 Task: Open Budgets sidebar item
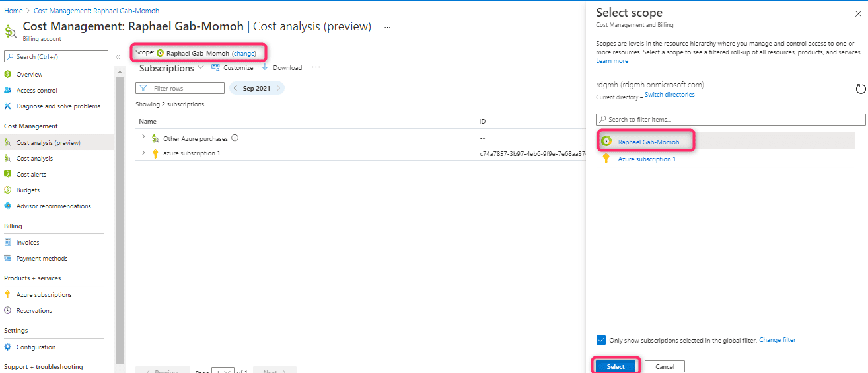pos(28,190)
